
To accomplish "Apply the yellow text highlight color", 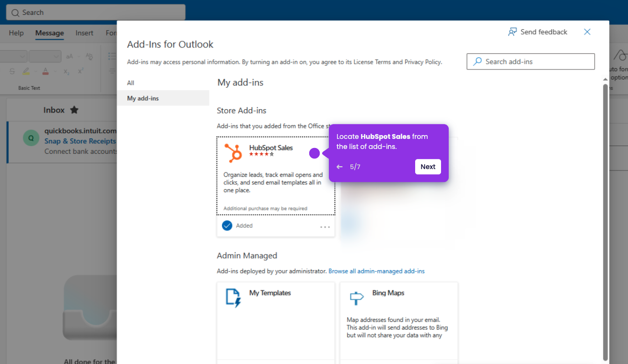I will click(x=26, y=71).
